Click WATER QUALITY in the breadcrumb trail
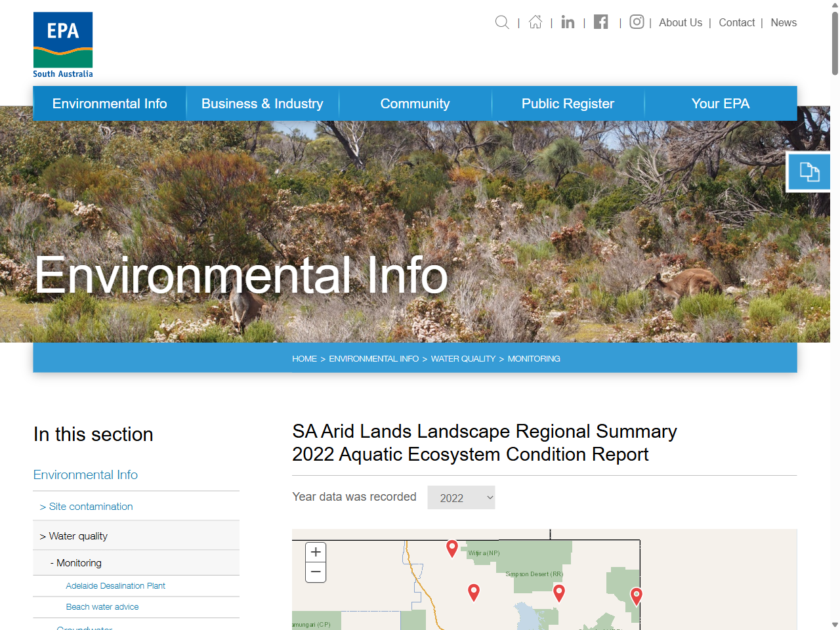This screenshot has width=840, height=630. click(x=463, y=358)
